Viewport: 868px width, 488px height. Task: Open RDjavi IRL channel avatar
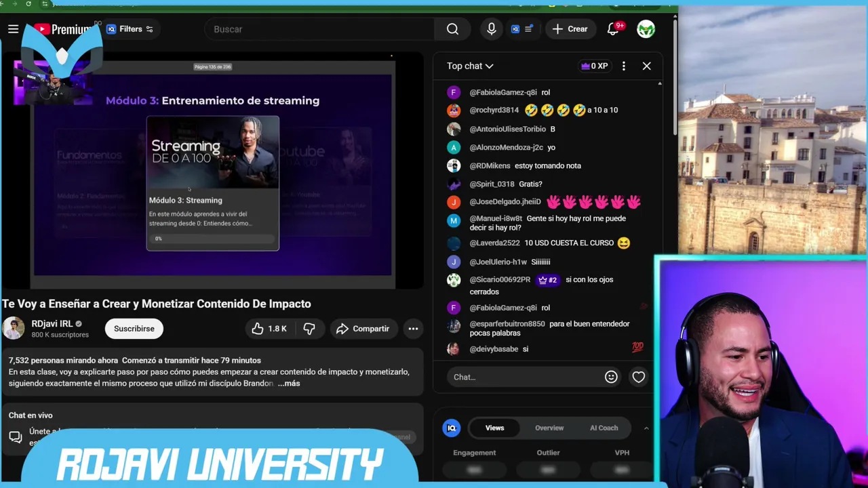tap(14, 329)
